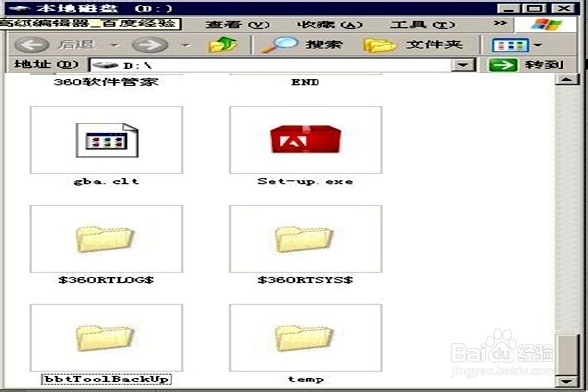Screen dimensions: 588x392
Task: Open the Back history dropdown arrow
Action: tap(115, 45)
